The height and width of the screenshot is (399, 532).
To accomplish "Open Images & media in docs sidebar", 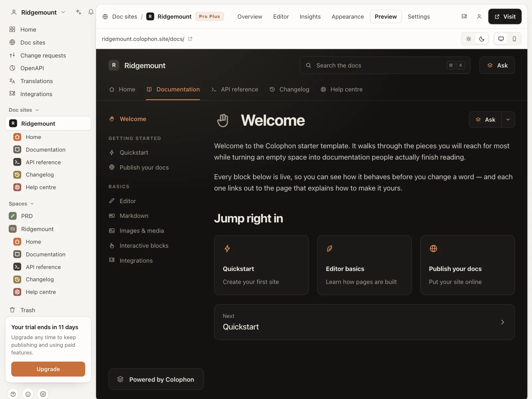I will (136, 231).
